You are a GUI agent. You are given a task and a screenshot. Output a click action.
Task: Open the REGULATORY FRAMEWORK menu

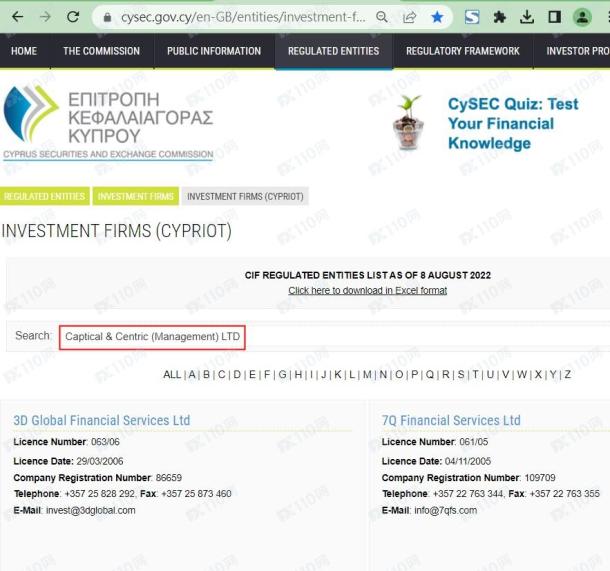pyautogui.click(x=463, y=51)
